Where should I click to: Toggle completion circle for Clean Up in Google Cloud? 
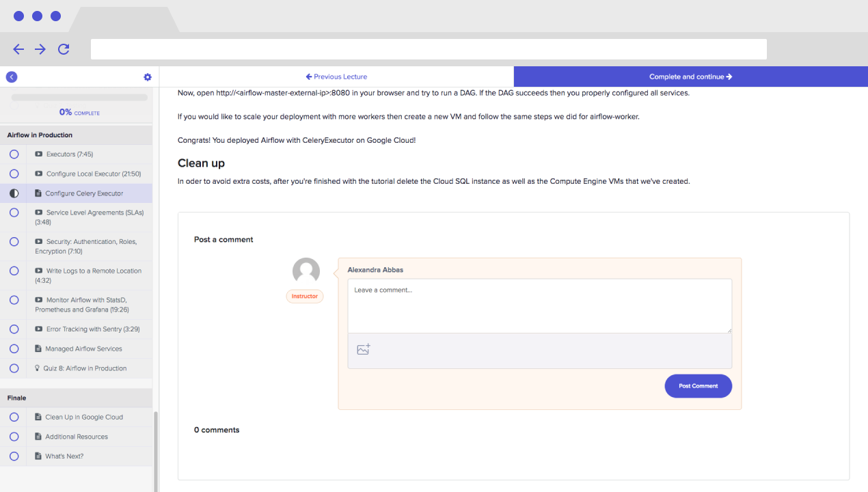point(14,417)
